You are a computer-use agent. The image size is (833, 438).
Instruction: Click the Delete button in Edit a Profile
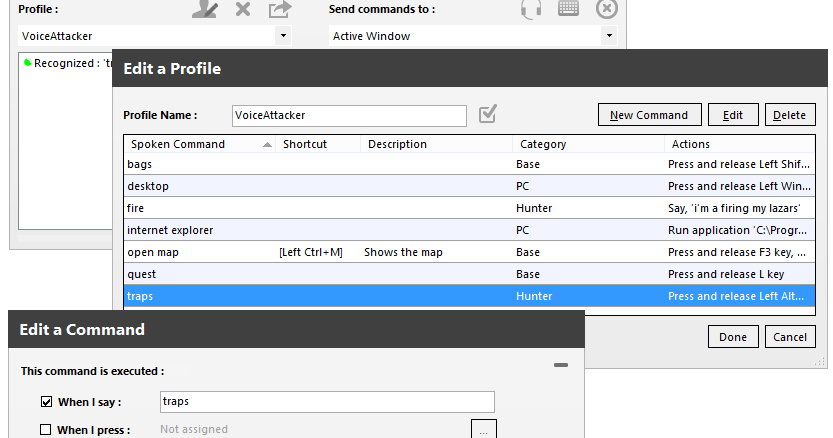[x=789, y=115]
